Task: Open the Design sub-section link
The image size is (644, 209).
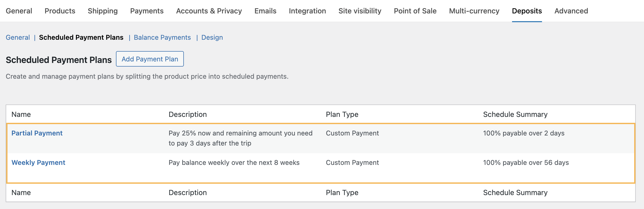Action: [x=212, y=37]
